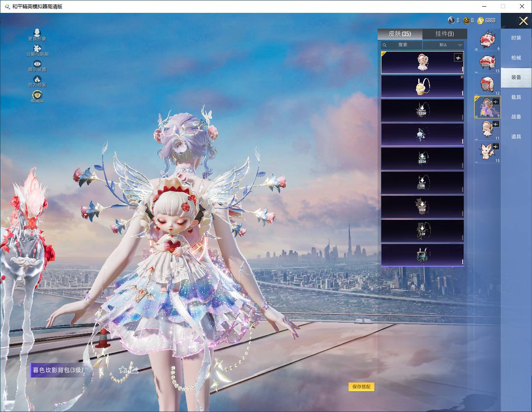Select the white doll item numbered 11
The width and height of the screenshot is (532, 412).
coord(488,130)
